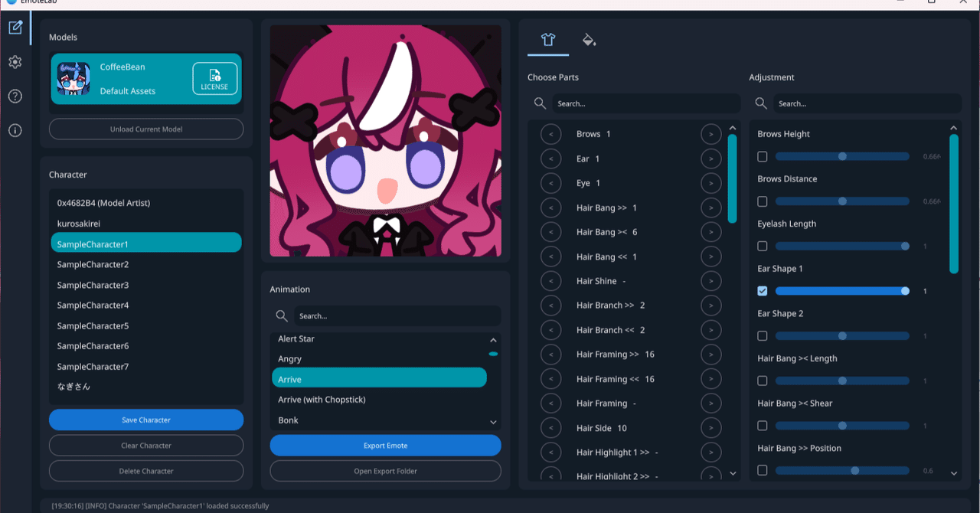Select SampleCharacter5 in Character list
Screen dimensions: 980x513
(x=146, y=325)
